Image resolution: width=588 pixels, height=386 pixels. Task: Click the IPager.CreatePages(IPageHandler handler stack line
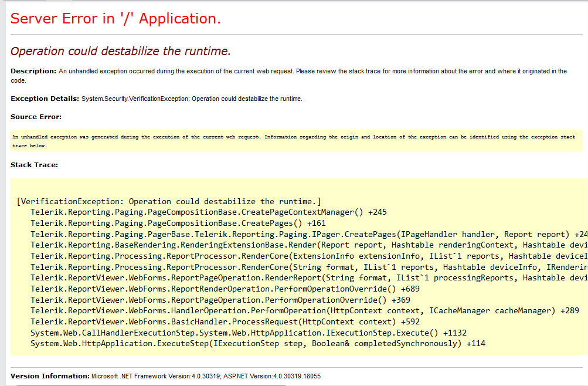click(x=309, y=235)
